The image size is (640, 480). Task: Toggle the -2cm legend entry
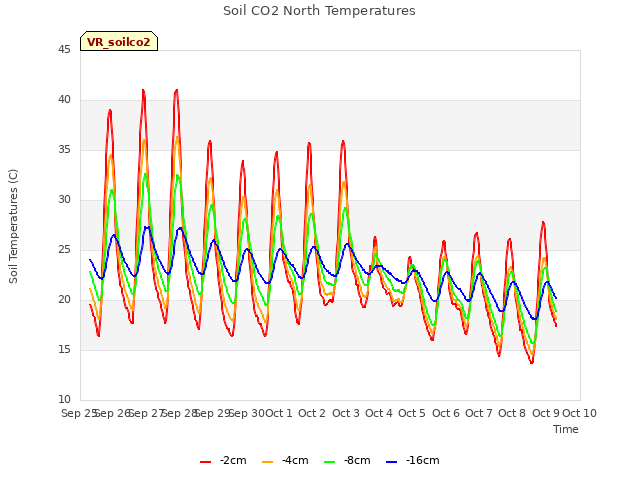223,460
